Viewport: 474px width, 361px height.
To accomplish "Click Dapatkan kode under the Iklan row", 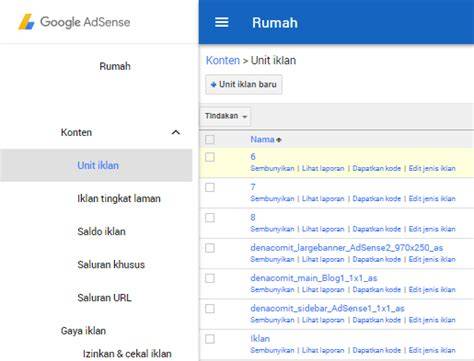I will [377, 350].
